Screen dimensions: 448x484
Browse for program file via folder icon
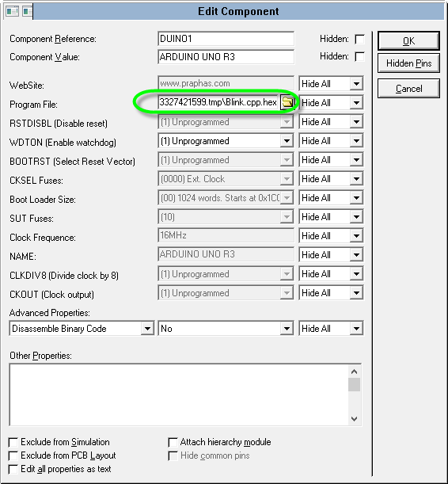tap(287, 102)
